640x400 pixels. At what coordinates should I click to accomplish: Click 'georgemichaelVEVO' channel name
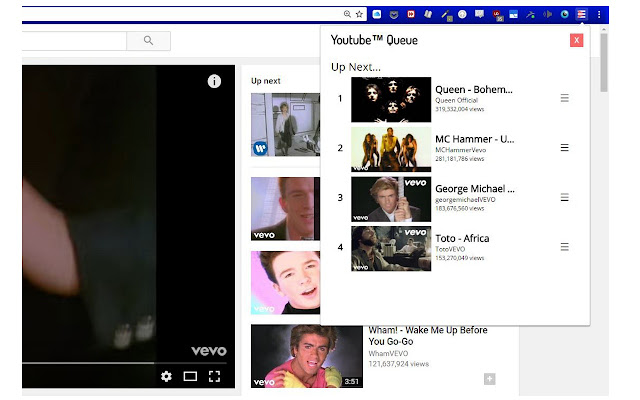(465, 200)
